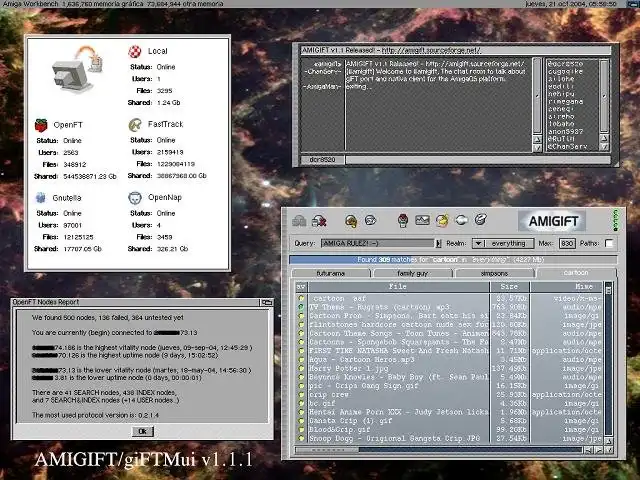Click the Query history popup arrow
This screenshot has width=640, height=480.
[x=438, y=244]
